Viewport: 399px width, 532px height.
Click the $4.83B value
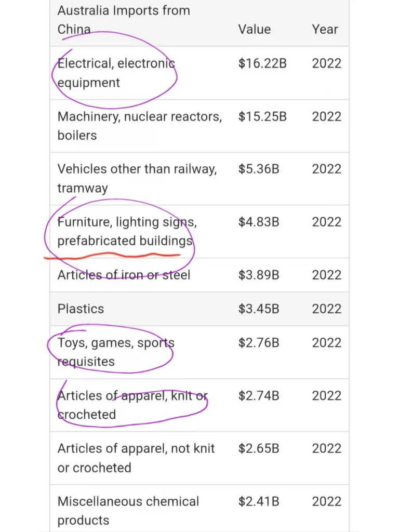pyautogui.click(x=259, y=222)
